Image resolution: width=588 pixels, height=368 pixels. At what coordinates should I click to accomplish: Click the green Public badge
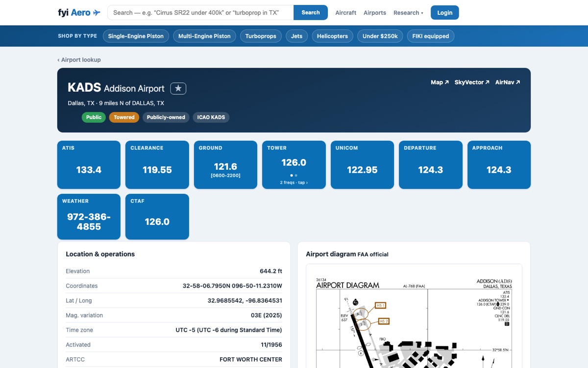[94, 117]
